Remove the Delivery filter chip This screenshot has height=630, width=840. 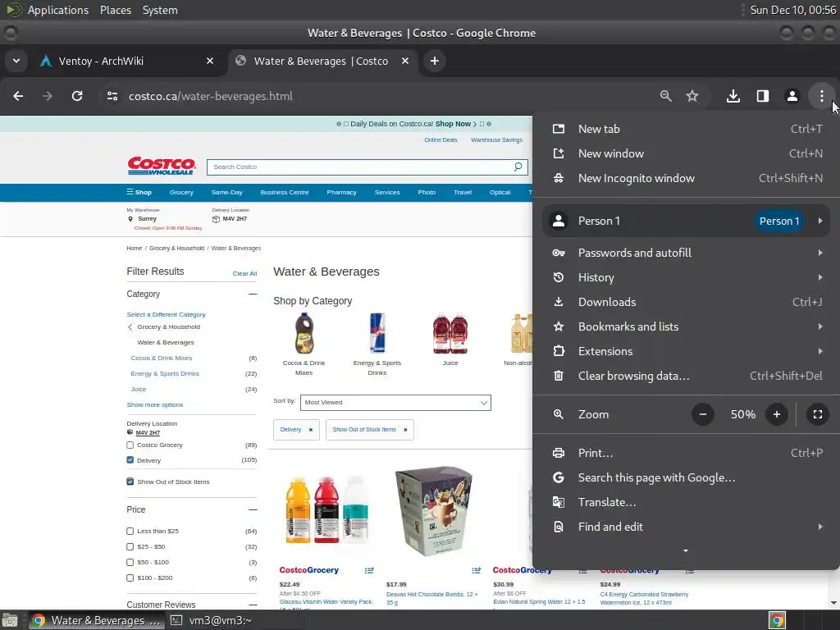(x=311, y=430)
